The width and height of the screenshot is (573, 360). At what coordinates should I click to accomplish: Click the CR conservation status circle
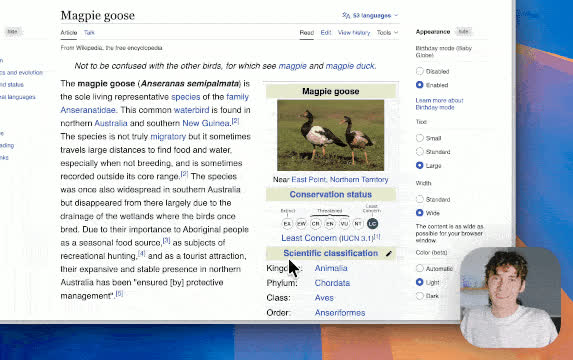[x=315, y=224]
